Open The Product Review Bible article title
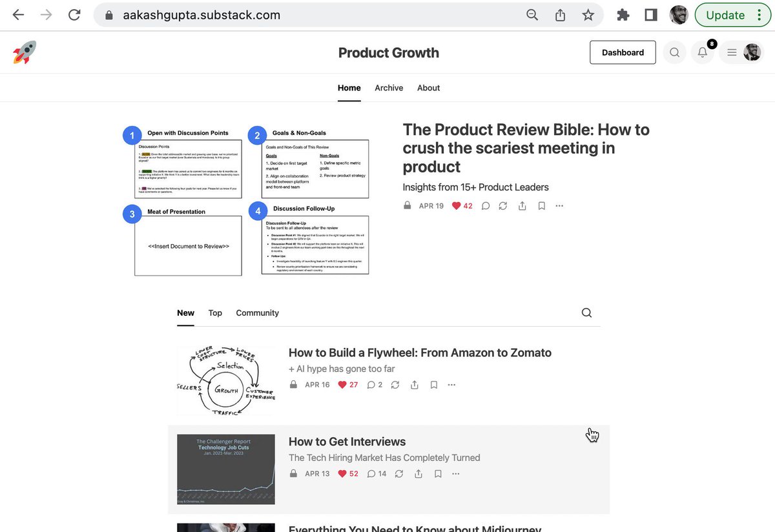The image size is (775, 532). 526,148
